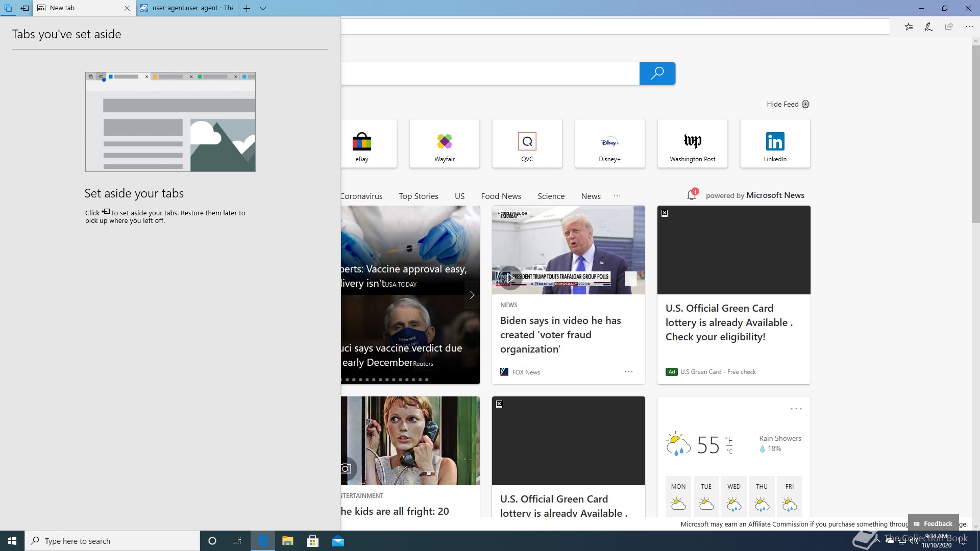Select Monday weather forecast
Image resolution: width=980 pixels, height=551 pixels.
point(678,496)
